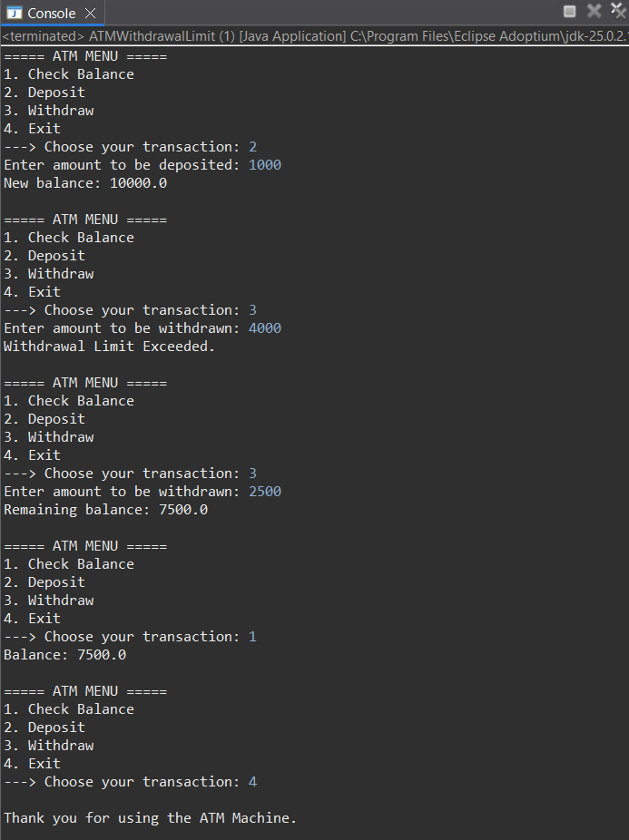The width and height of the screenshot is (629, 840).
Task: Click the jdk-25.0.2 path text in the header
Action: point(581,37)
